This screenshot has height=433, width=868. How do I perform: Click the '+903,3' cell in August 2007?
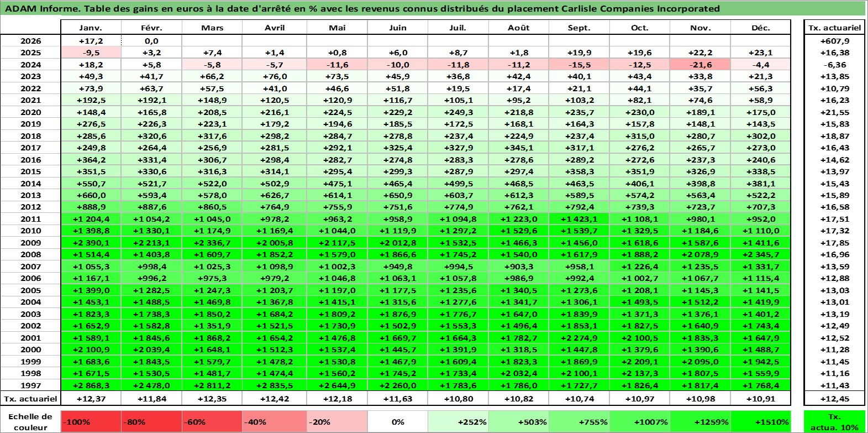coord(519,267)
